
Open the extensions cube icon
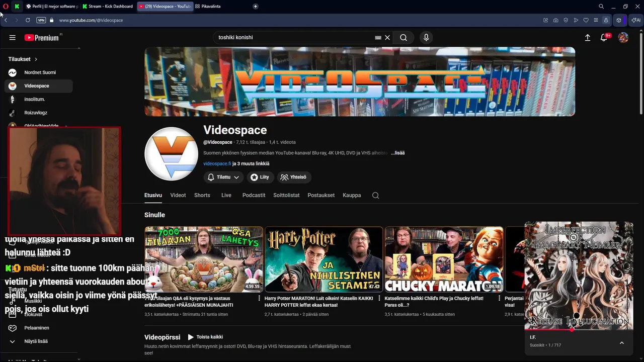(619, 20)
